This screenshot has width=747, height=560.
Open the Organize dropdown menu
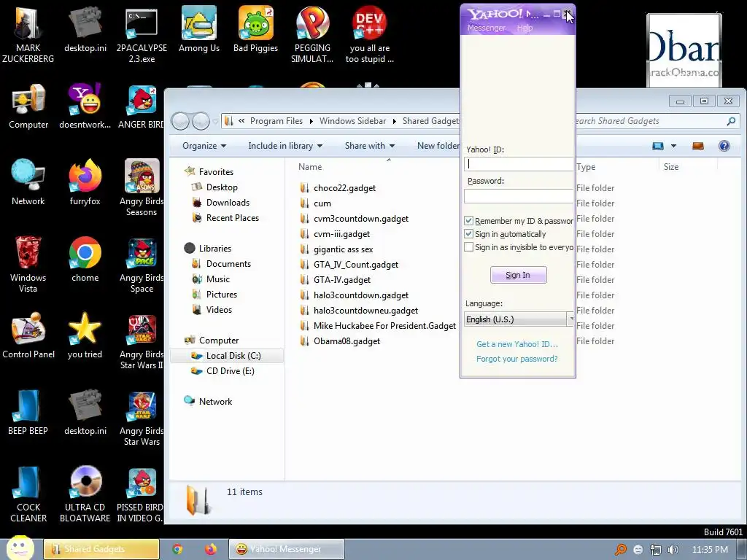[x=204, y=146]
